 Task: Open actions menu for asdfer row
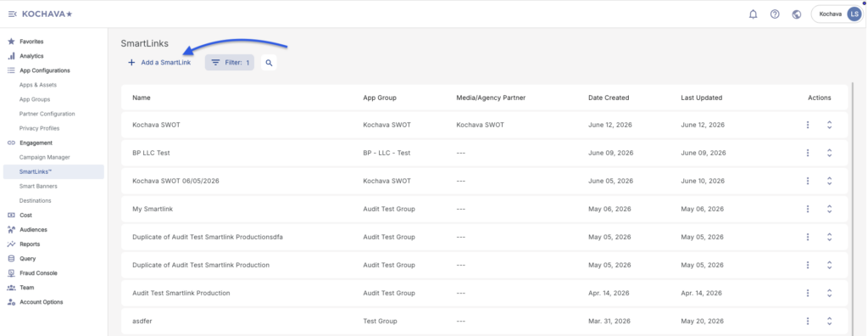(x=808, y=321)
